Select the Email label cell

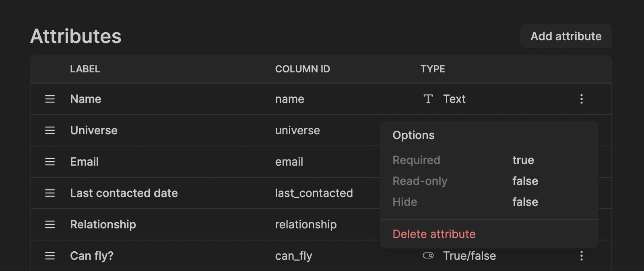85,162
